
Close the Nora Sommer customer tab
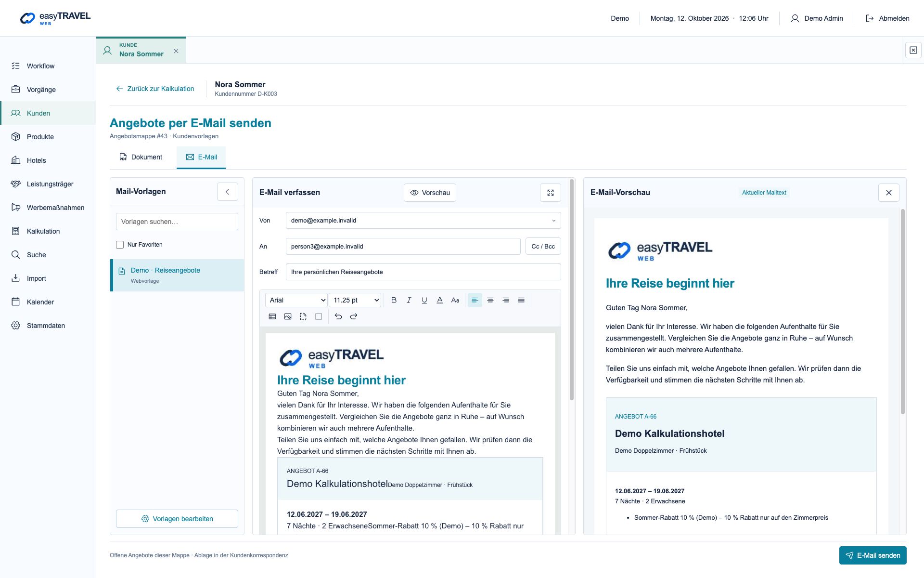[x=176, y=51]
